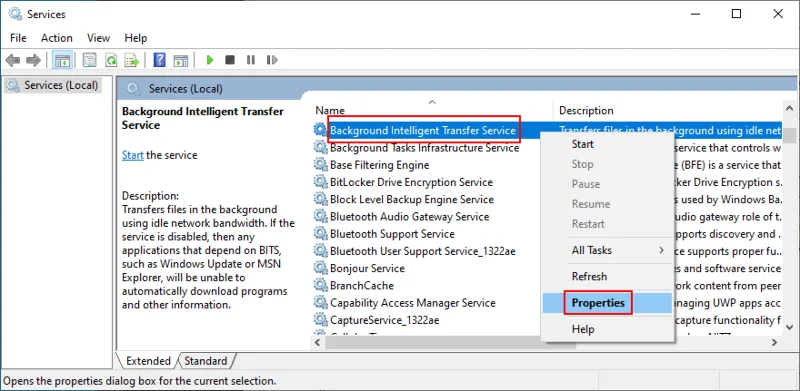Toggle the Show/Hide Console Tree icon
The width and height of the screenshot is (800, 391).
pos(62,60)
